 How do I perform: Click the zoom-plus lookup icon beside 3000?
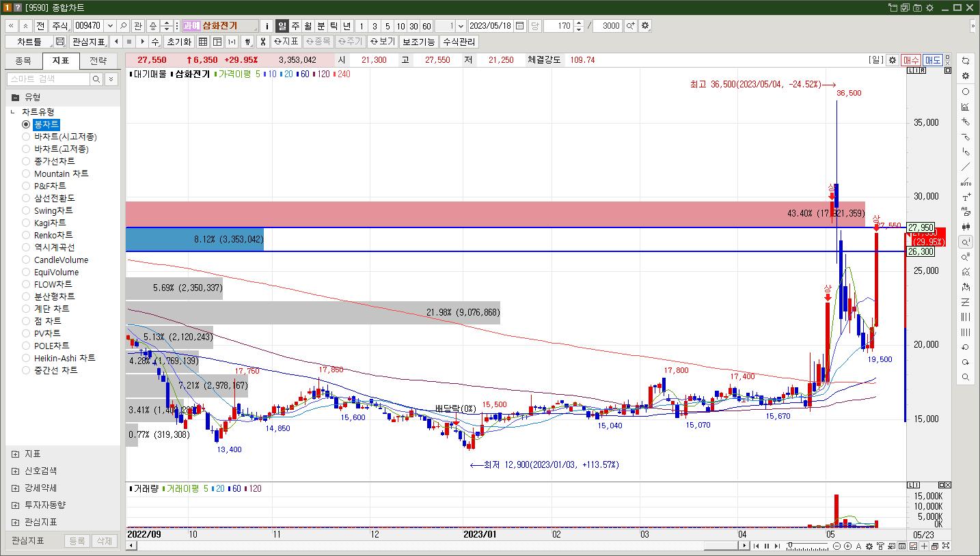pos(630,26)
